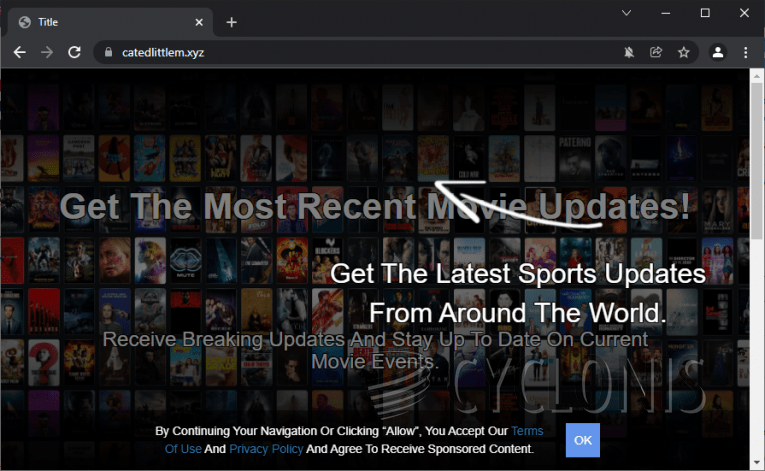Expand the tab search chevron
Image resolution: width=765 pixels, height=471 pixels.
(626, 13)
